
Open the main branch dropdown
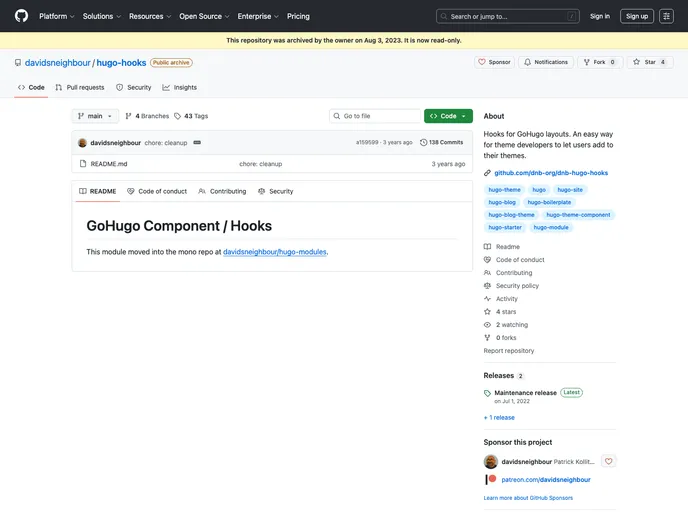pyautogui.click(x=95, y=116)
